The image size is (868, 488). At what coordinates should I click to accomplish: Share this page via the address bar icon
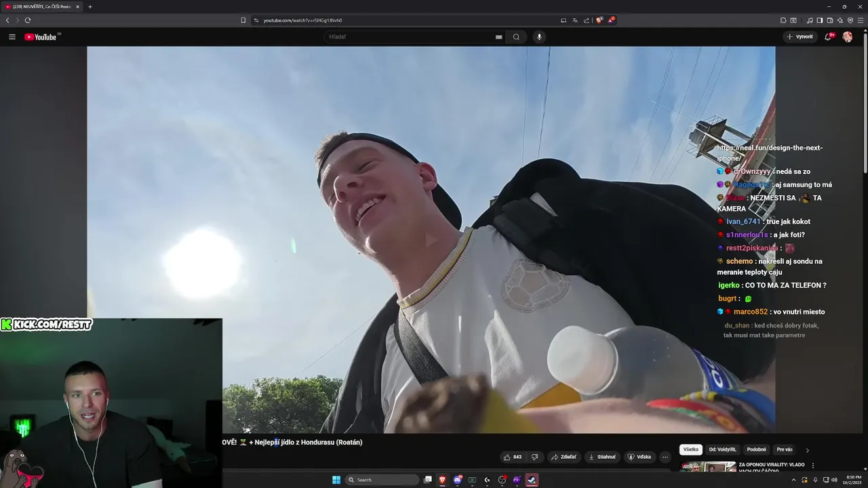click(587, 20)
